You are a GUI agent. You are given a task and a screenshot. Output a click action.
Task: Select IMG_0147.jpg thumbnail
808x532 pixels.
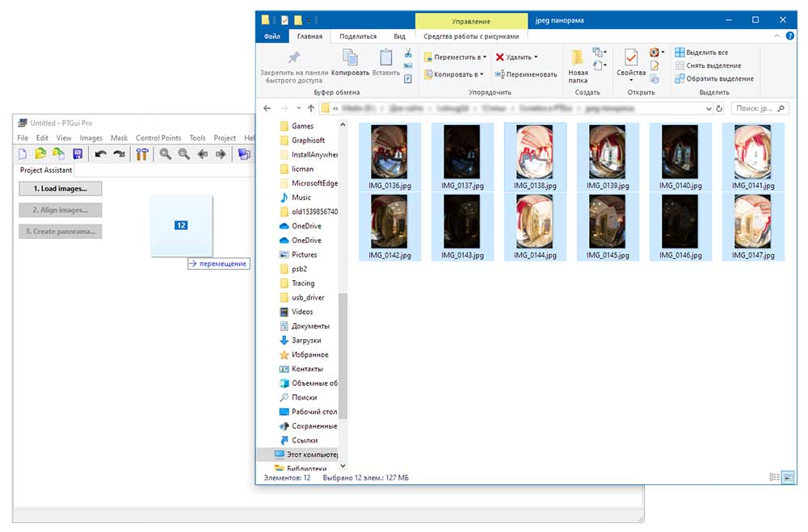click(753, 226)
